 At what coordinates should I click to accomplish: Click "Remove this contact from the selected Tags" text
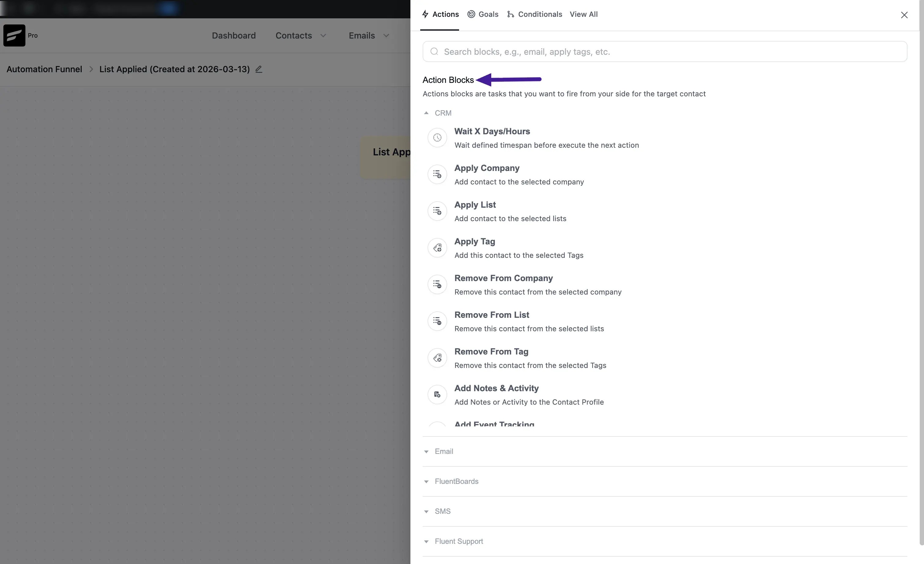point(530,365)
